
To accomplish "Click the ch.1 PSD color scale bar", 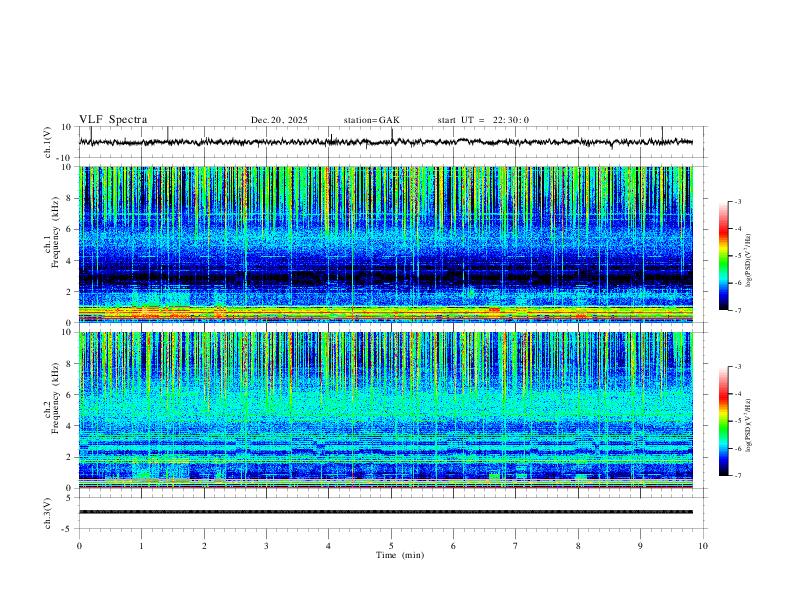I will click(723, 256).
